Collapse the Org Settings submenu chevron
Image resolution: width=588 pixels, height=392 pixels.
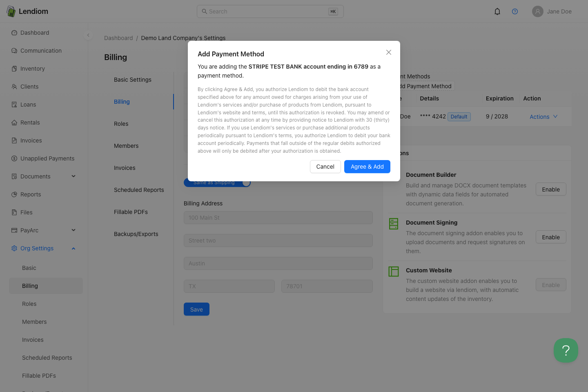click(73, 248)
